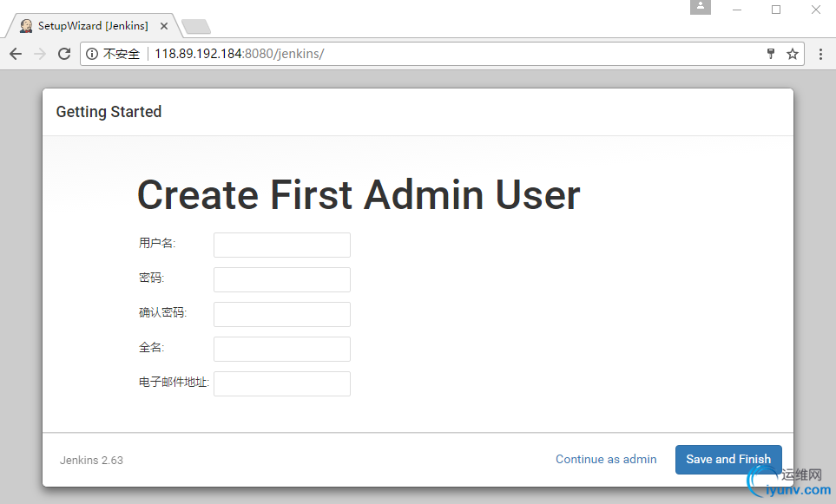Viewport: 836px width, 504px height.
Task: Focus the 确认密码 input field
Action: pos(282,314)
